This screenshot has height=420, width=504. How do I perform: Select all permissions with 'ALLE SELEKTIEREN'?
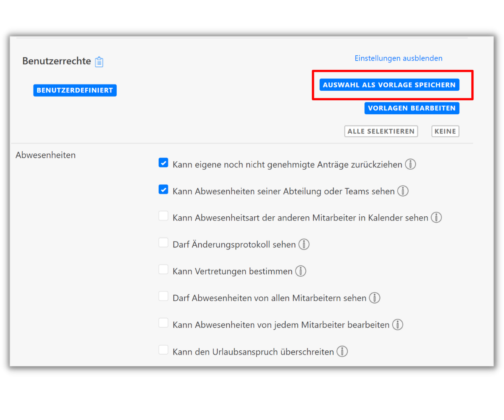(x=381, y=131)
